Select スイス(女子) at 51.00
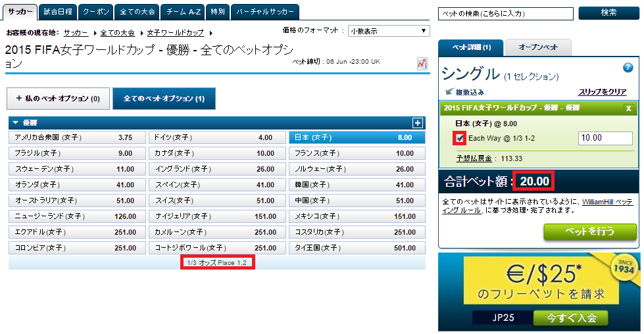Screen dimensions: 644x334 [x=217, y=201]
